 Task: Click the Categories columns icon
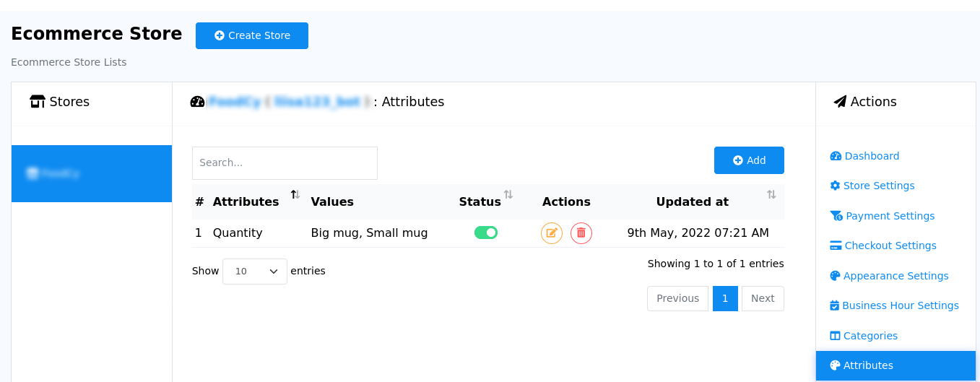pos(835,336)
